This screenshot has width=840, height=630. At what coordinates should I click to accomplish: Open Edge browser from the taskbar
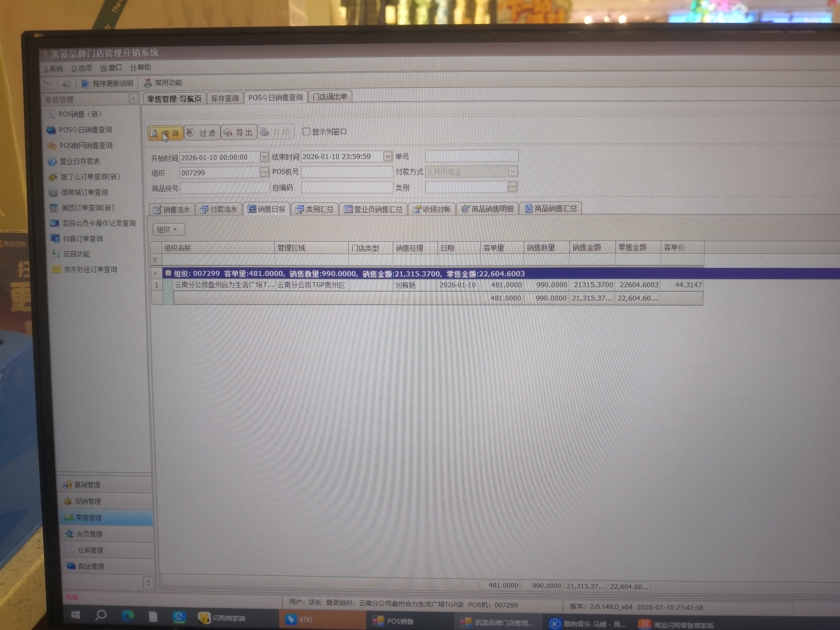click(128, 616)
